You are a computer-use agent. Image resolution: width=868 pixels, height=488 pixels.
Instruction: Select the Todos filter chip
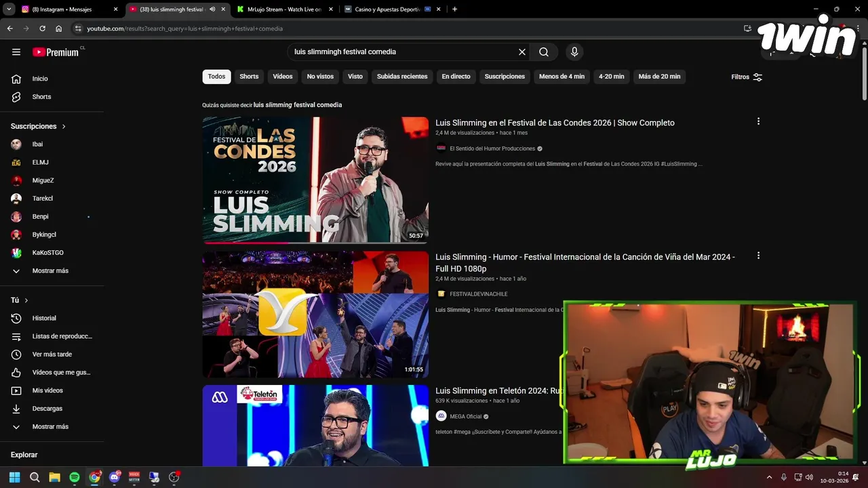(216, 77)
